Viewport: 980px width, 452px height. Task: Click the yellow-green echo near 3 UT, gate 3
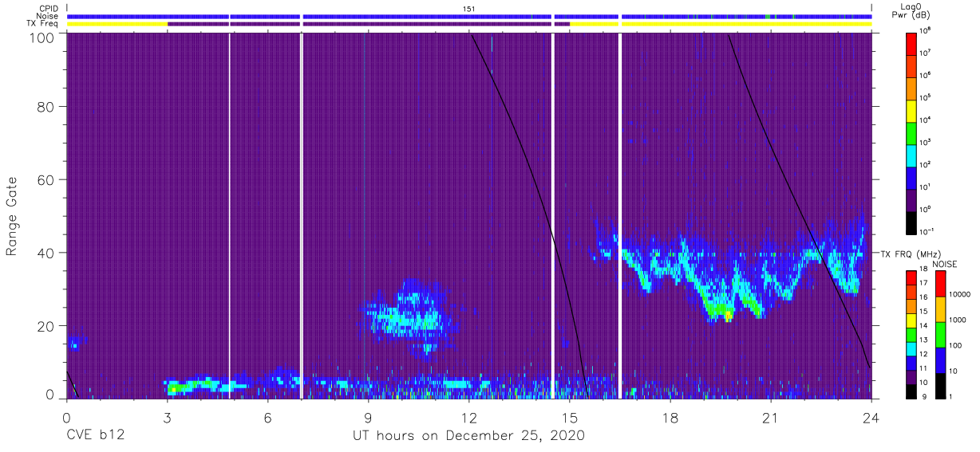[x=175, y=388]
